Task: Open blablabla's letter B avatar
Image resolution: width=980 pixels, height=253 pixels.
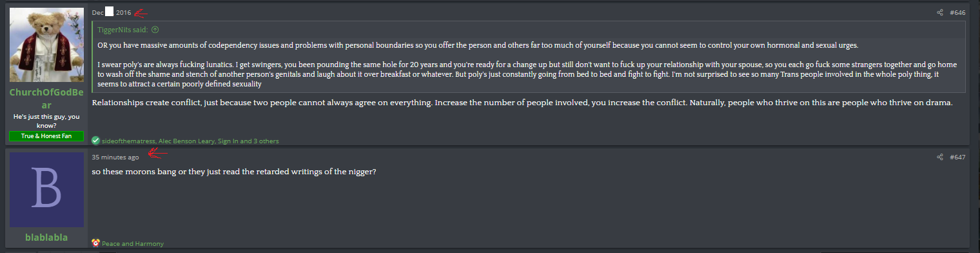Action: point(46,190)
